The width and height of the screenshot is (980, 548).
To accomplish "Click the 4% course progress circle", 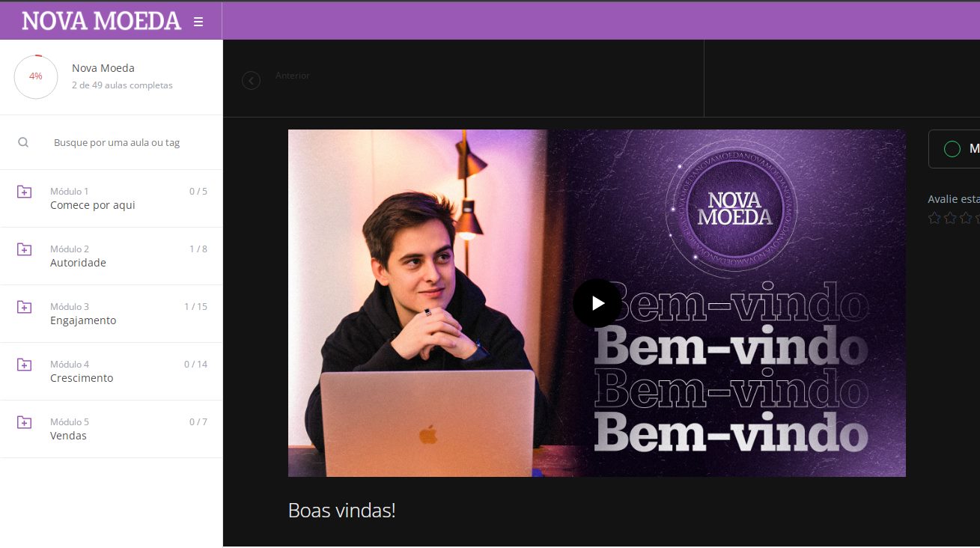I will coord(36,76).
